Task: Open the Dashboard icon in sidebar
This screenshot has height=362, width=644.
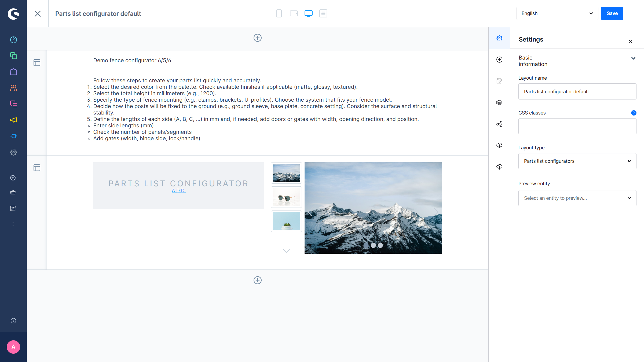Action: 13,40
